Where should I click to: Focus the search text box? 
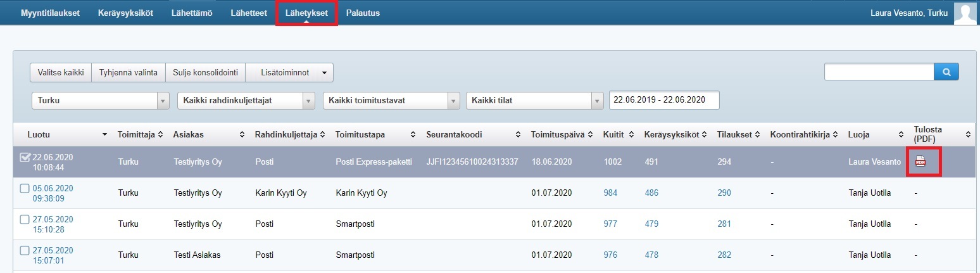pos(879,72)
